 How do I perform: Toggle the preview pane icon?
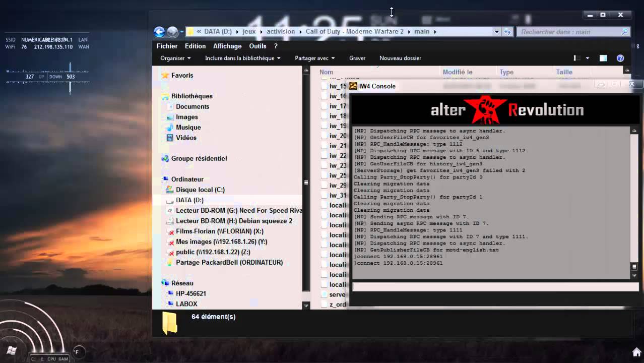[x=603, y=58]
